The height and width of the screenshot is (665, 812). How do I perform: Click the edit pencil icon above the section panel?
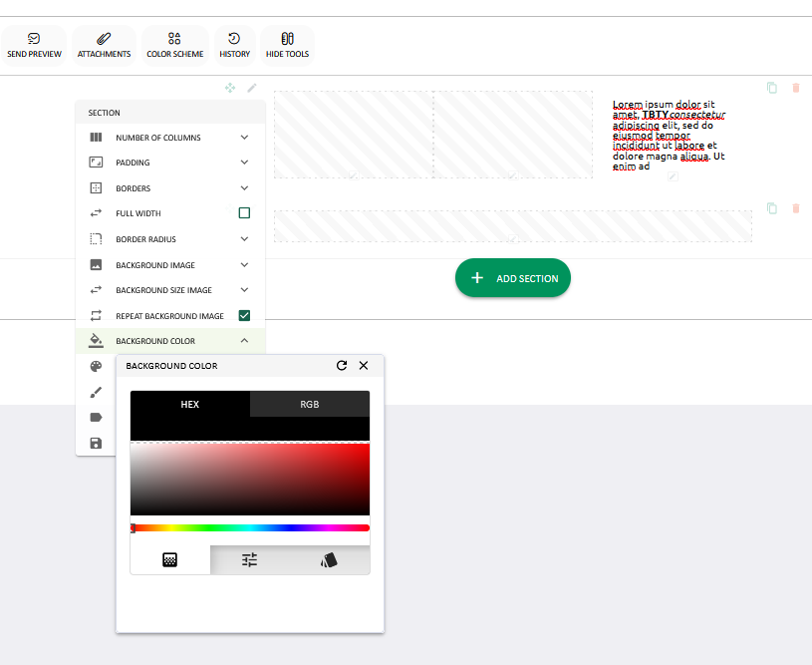(x=252, y=88)
